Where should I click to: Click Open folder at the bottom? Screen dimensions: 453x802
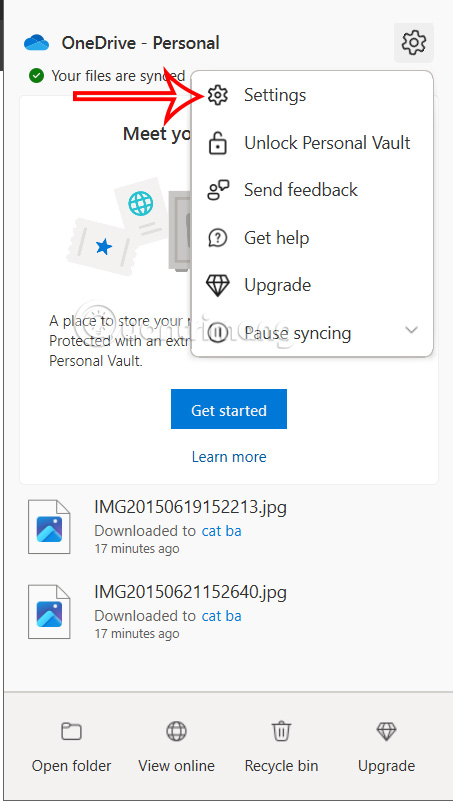(71, 747)
